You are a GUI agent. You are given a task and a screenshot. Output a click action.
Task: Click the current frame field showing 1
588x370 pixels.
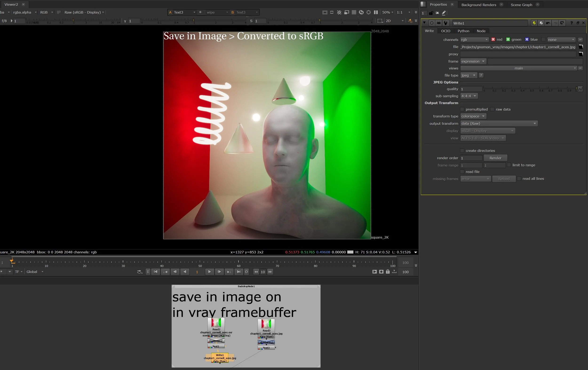(197, 272)
